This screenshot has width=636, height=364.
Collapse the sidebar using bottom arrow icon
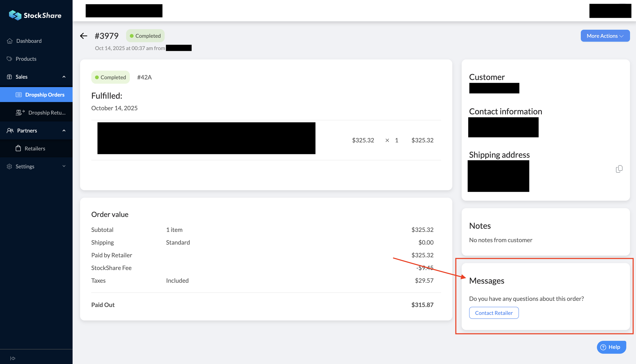[x=13, y=358]
